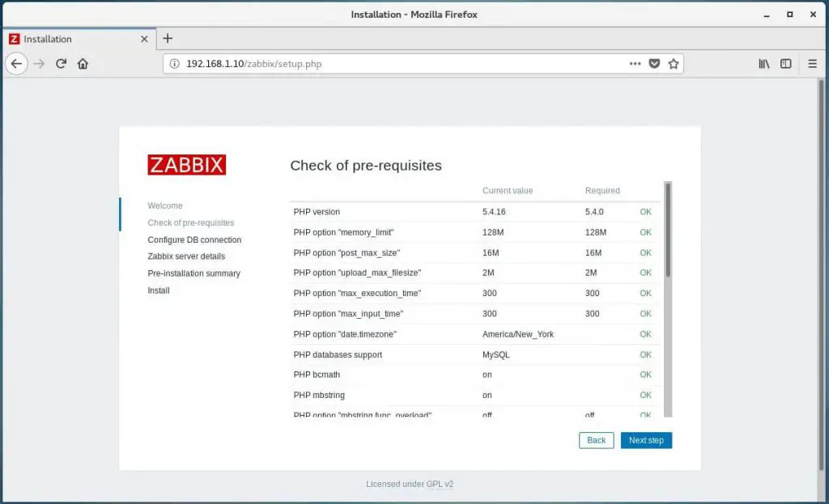Reload the current page

pyautogui.click(x=61, y=64)
